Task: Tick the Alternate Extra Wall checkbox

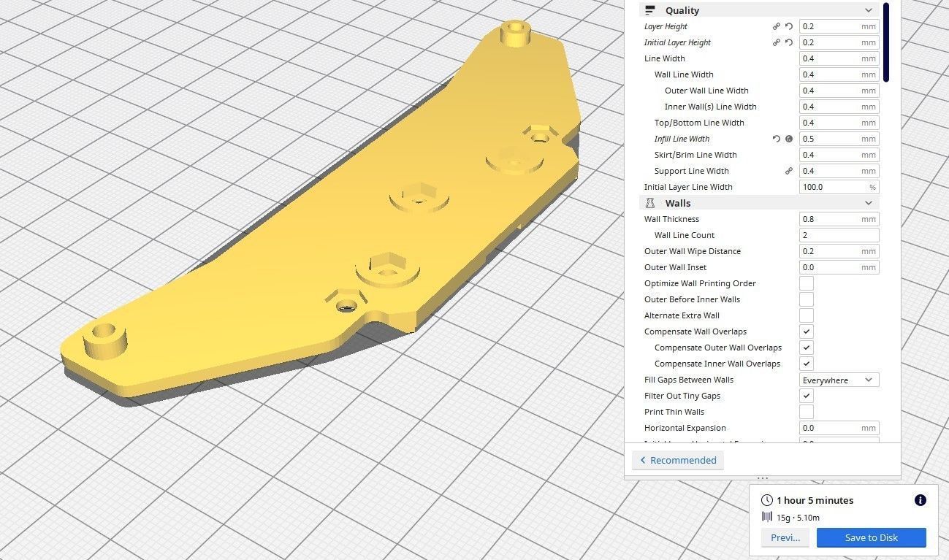Action: [807, 315]
